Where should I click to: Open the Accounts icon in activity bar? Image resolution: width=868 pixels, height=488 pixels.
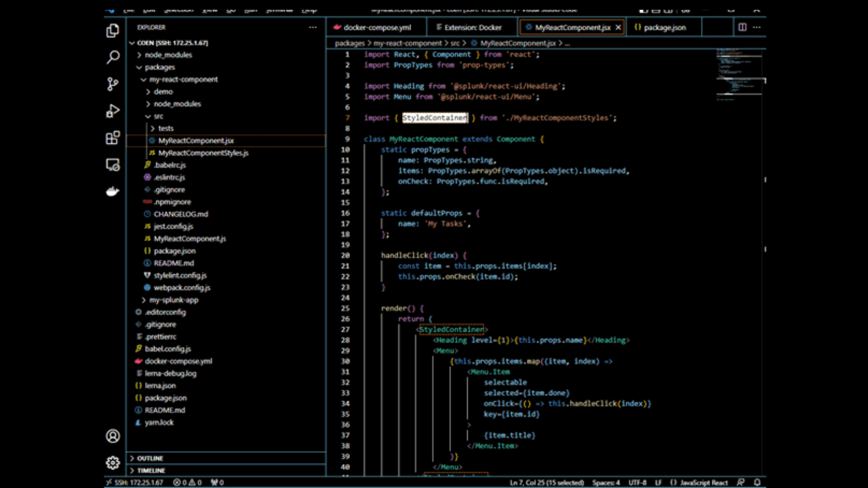point(112,436)
